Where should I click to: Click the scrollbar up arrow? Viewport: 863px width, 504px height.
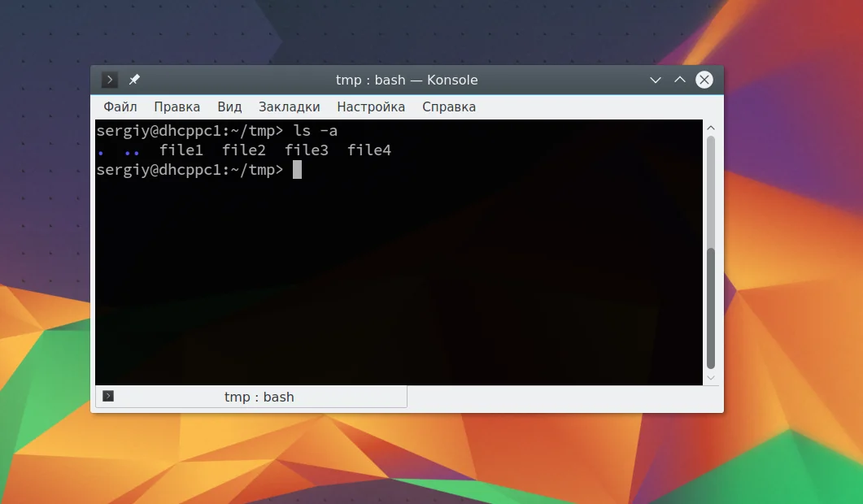[711, 128]
